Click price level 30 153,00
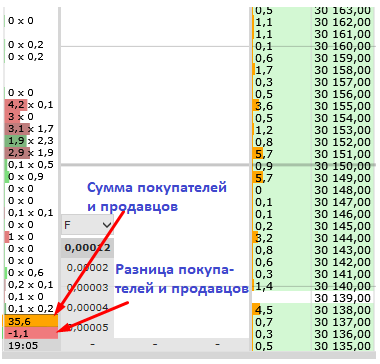Viewport: 380px width, 364px height. pyautogui.click(x=342, y=130)
